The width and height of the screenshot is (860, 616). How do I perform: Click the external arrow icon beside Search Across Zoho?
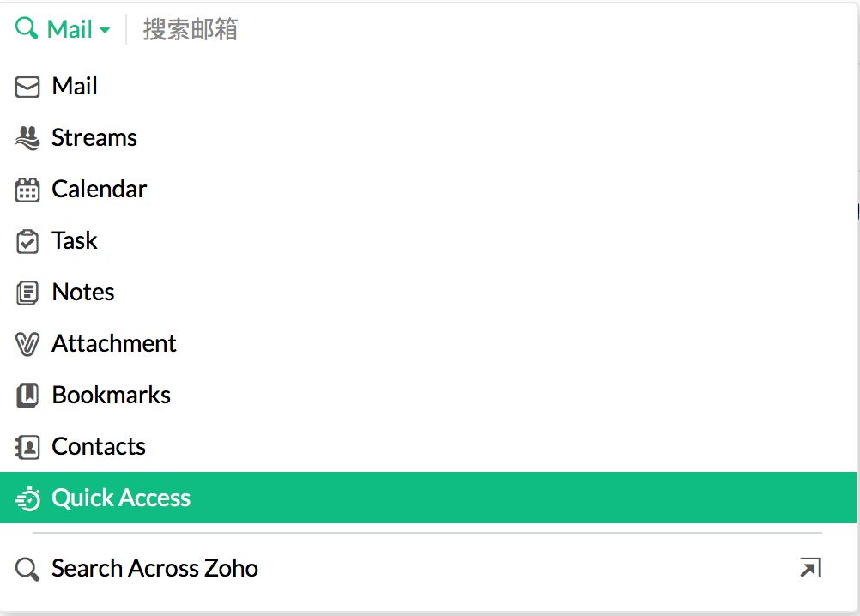click(809, 568)
